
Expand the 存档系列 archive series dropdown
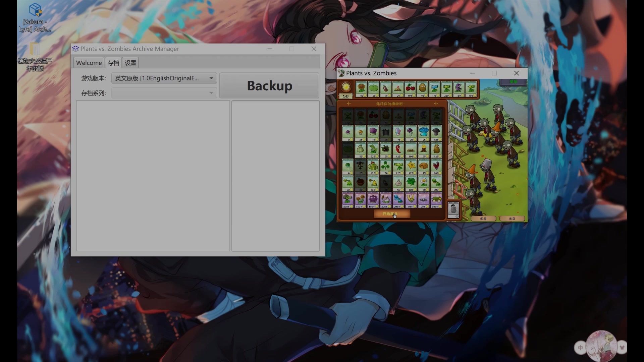(164, 93)
